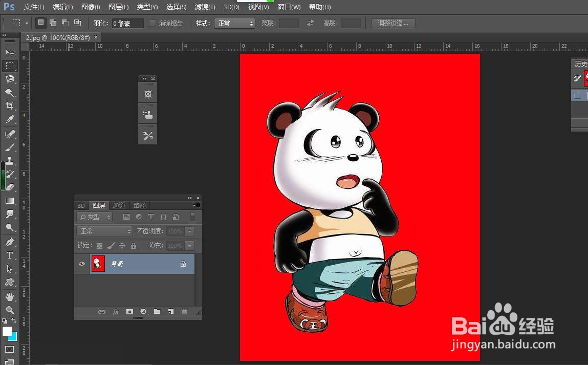The width and height of the screenshot is (588, 365).
Task: Select the Pen tool
Action: tap(10, 242)
